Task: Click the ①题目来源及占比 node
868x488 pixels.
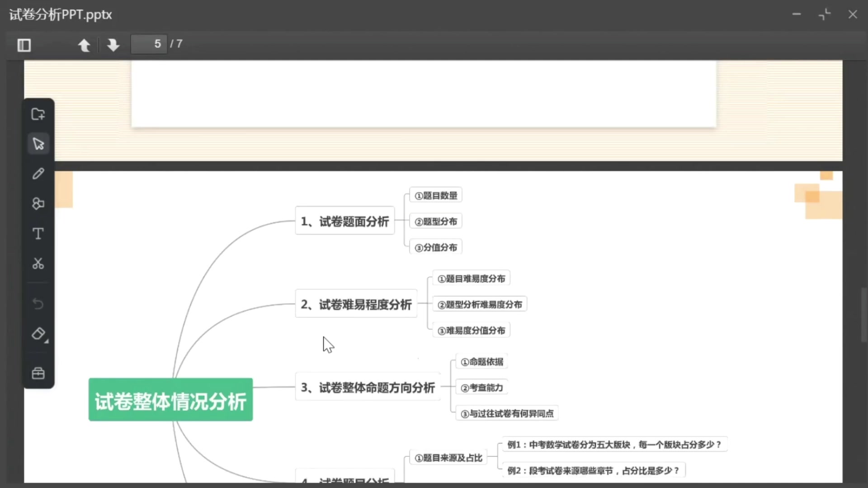Action: tap(448, 458)
